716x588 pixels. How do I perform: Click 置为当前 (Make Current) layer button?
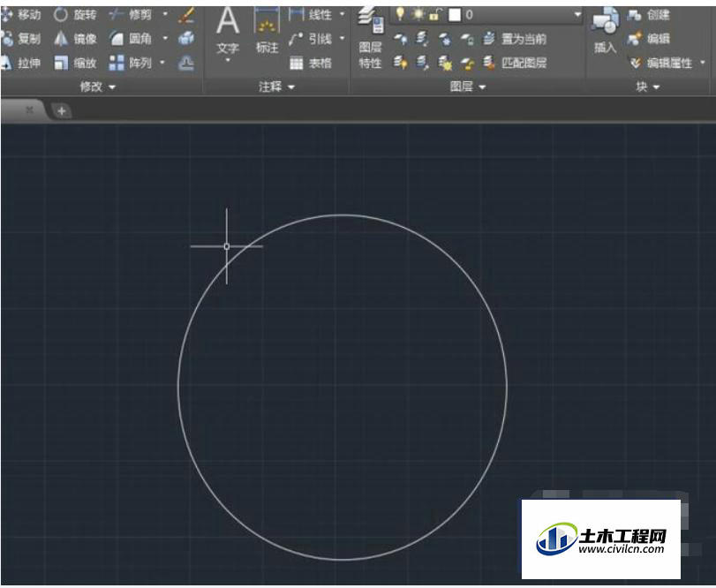tap(515, 39)
